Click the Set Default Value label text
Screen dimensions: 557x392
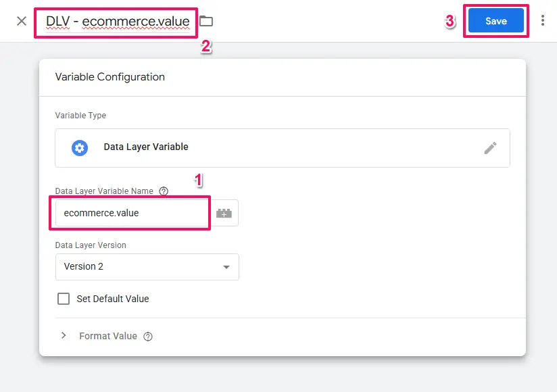[x=113, y=299]
